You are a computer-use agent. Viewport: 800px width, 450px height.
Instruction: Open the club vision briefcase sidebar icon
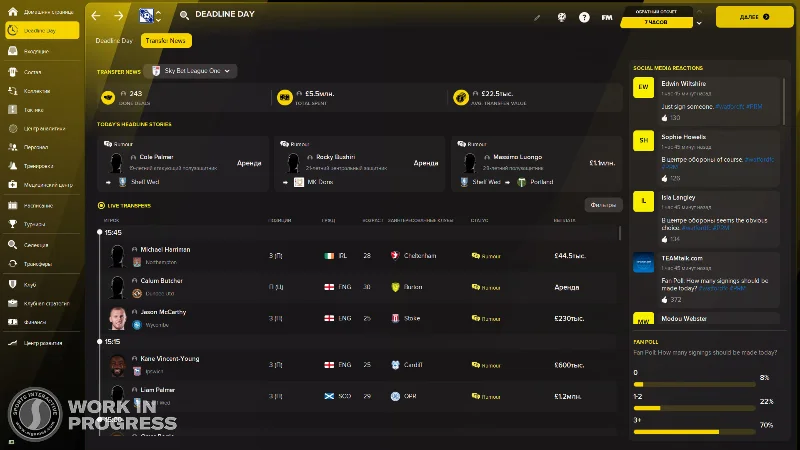(x=13, y=303)
